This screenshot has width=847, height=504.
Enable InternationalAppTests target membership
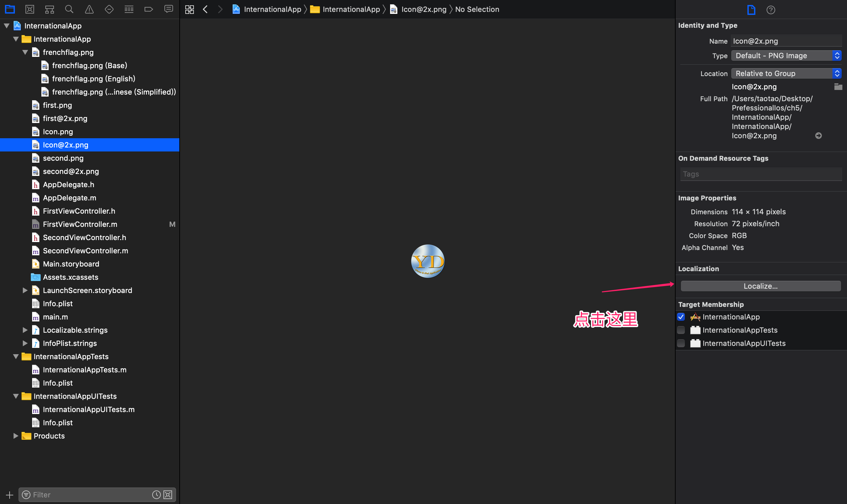tap(681, 330)
